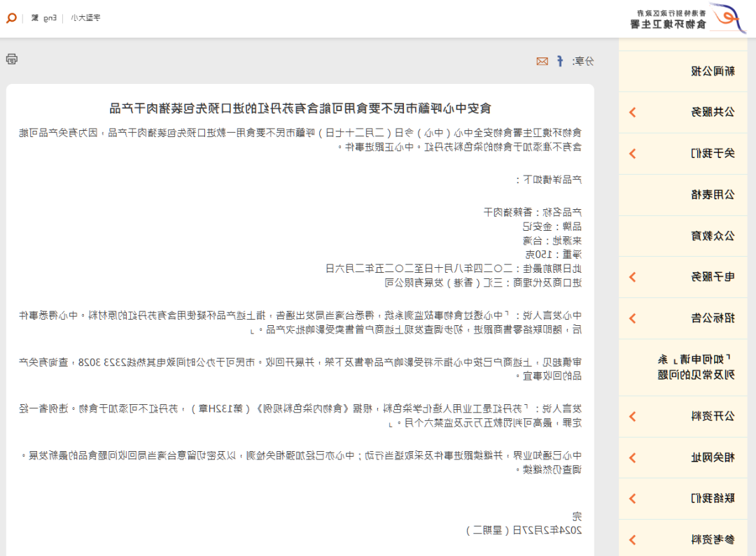This screenshot has width=756, height=556.
Task: Expand the 参考资料 chevron arrow
Action: 632,540
